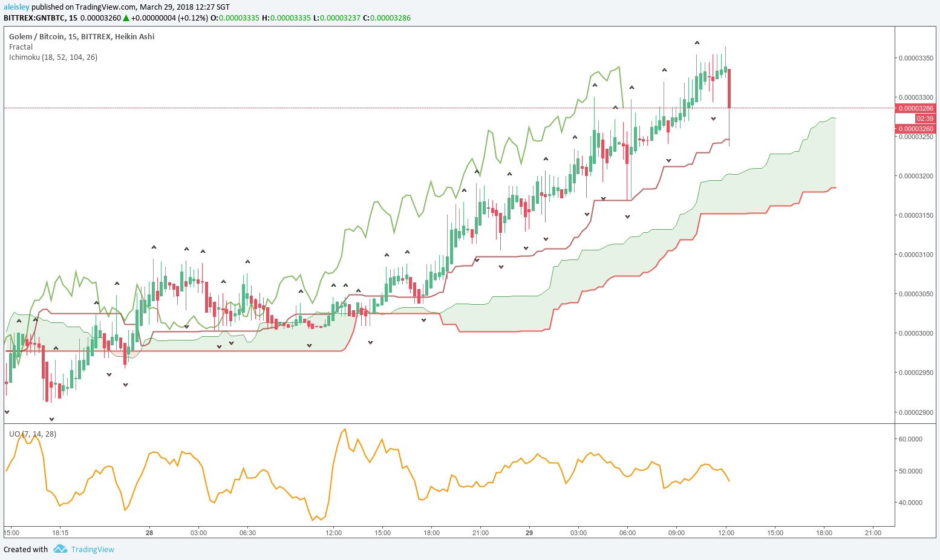Image resolution: width=940 pixels, height=560 pixels.
Task: Click the 0.00003300 price axis label
Action: (x=916, y=97)
